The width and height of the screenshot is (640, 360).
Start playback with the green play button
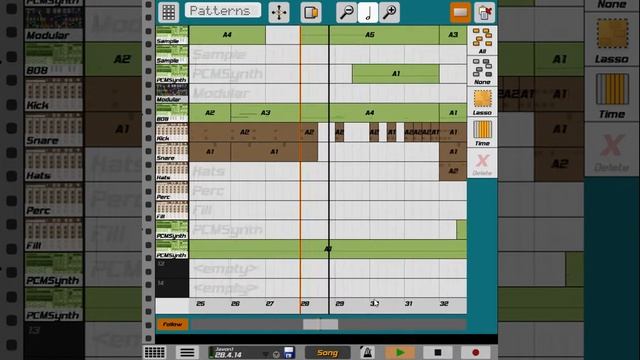(400, 352)
